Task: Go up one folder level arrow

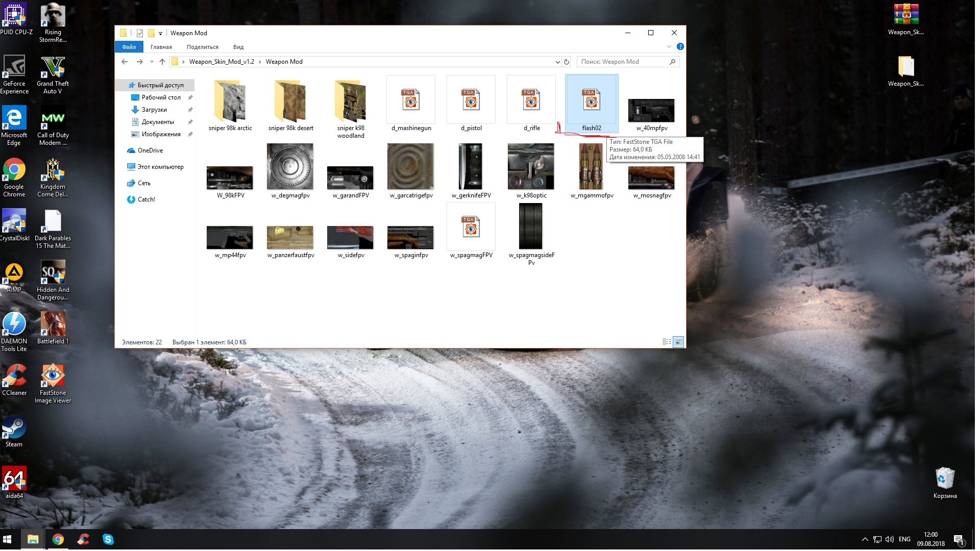Action: [x=162, y=62]
